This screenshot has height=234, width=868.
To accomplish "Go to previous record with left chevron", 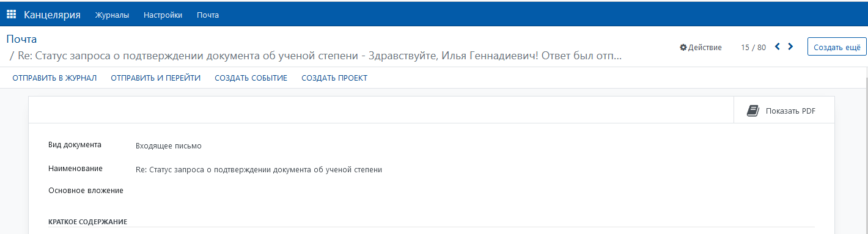I will (x=777, y=46).
